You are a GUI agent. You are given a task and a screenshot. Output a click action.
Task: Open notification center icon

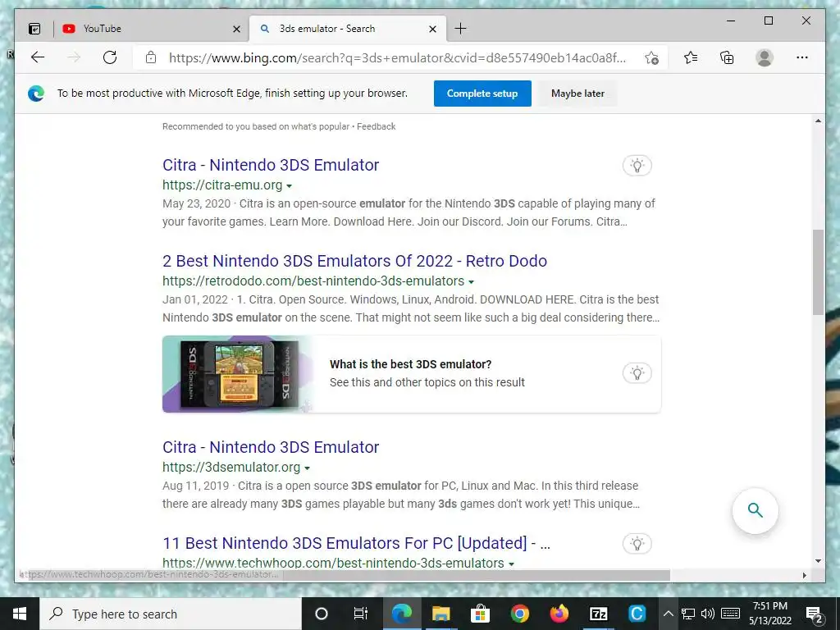click(815, 614)
